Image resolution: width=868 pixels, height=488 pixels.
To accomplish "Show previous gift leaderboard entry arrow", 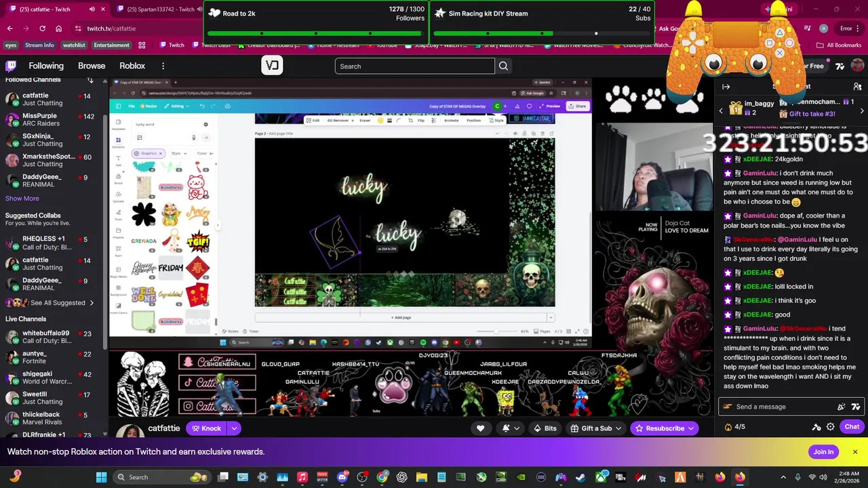I will click(x=721, y=110).
